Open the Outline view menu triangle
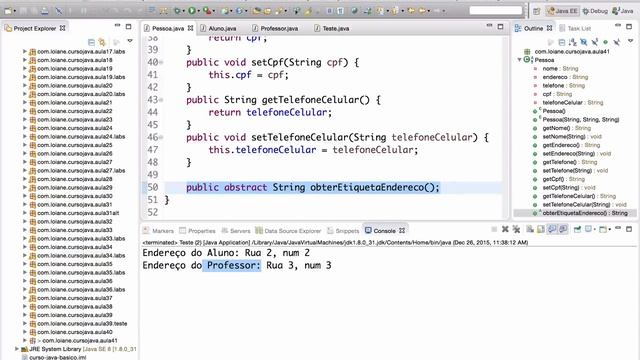 point(630,41)
